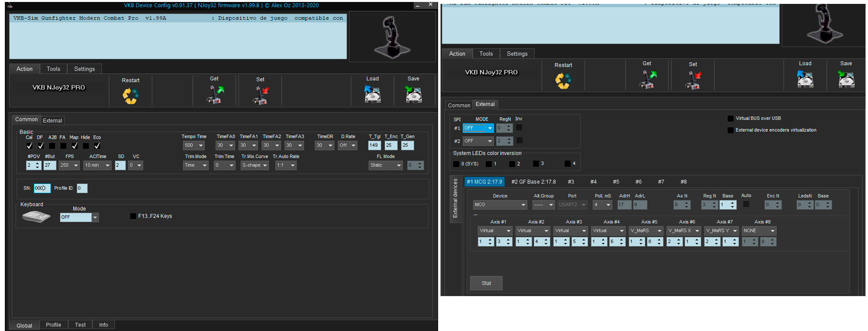The image size is (868, 331).
Task: Open the Poll, mS dropdown
Action: click(x=602, y=205)
